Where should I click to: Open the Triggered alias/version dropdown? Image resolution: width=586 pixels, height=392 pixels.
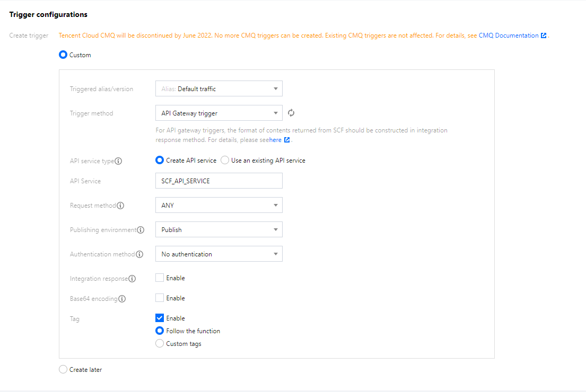point(218,89)
